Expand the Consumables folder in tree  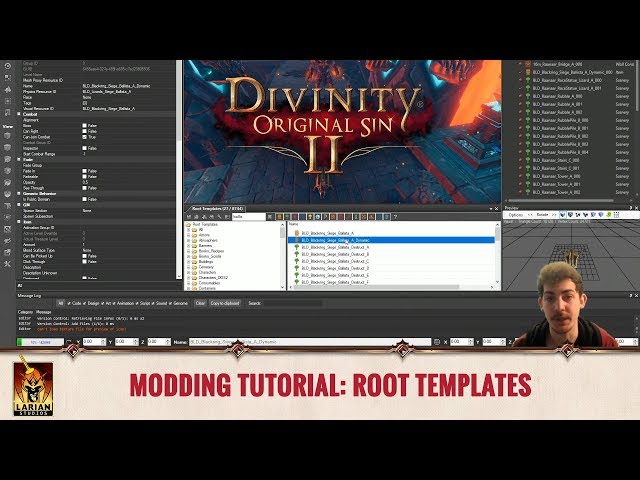pos(189,283)
